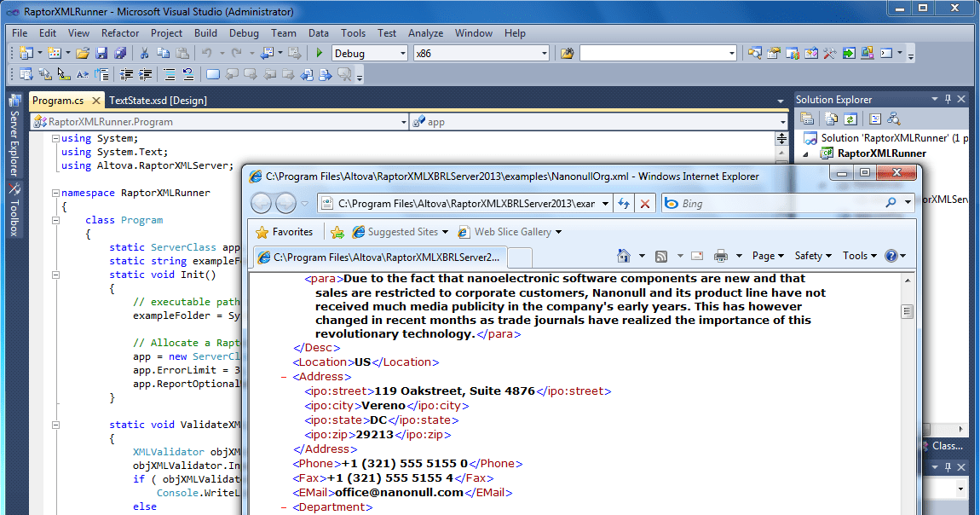Switch to the TextState.xsd Design tab
The image size is (980, 515).
(x=159, y=100)
